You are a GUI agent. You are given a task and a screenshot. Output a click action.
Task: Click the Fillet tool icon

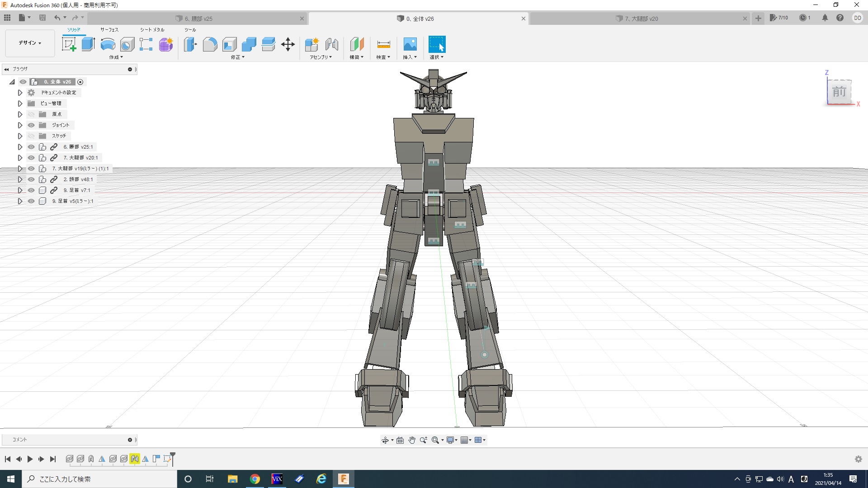point(210,44)
